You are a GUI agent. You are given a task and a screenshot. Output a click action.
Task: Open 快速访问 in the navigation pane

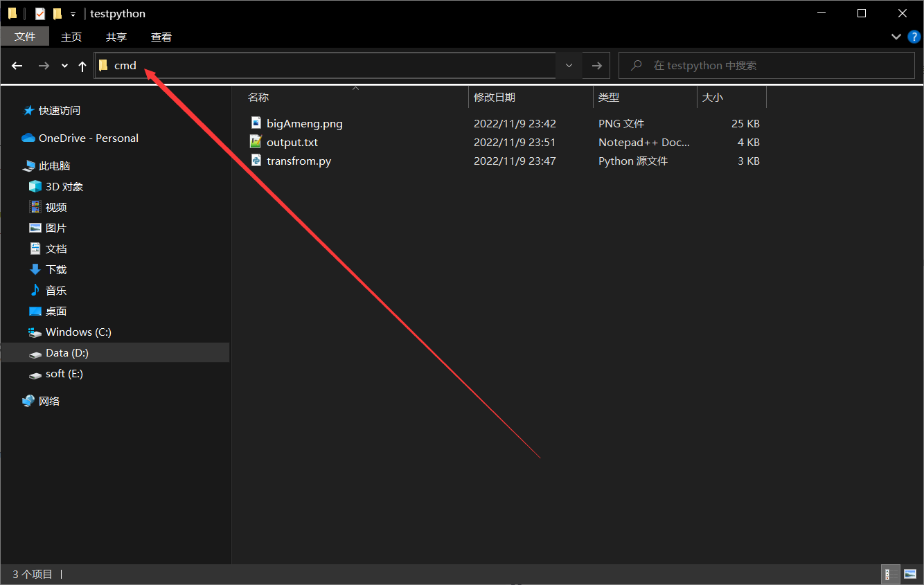point(60,111)
